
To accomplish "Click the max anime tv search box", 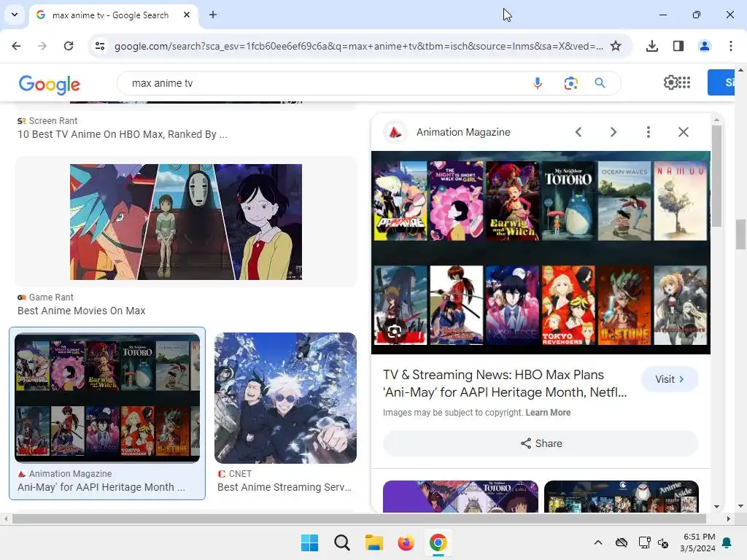I will coord(324,83).
